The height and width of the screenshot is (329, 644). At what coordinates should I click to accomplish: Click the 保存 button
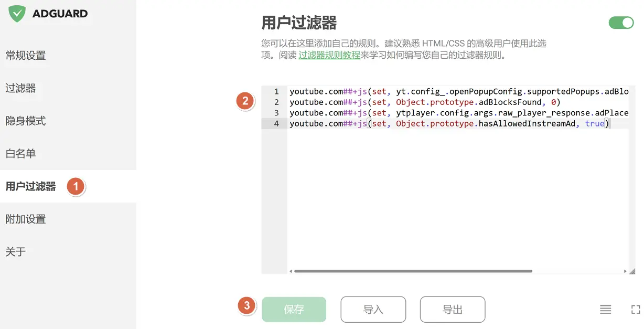pos(294,310)
